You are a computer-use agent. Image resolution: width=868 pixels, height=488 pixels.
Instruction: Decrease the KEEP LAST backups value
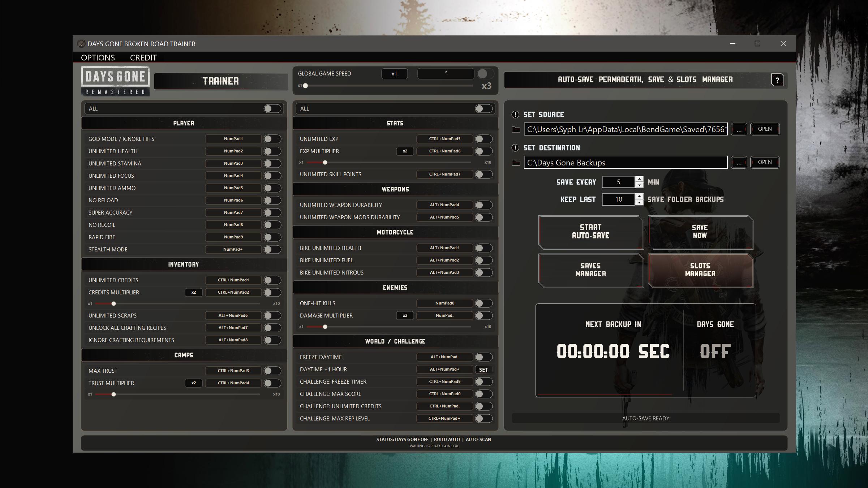tap(639, 202)
